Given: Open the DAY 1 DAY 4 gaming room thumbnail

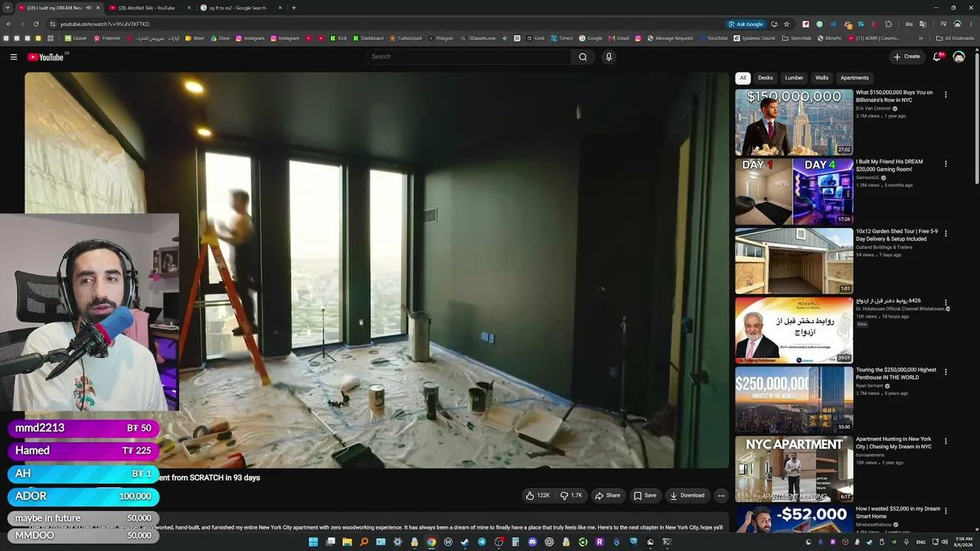Looking at the screenshot, I should 794,191.
